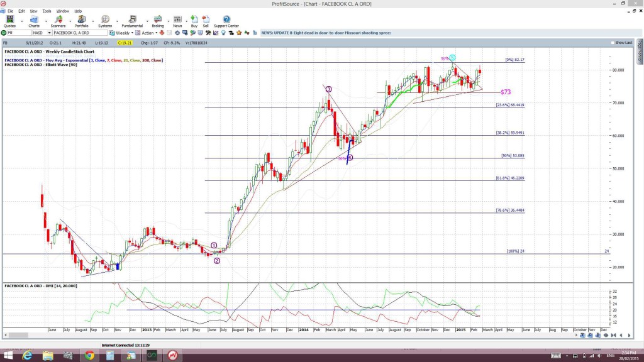Click the gold star favorites icon
This screenshot has height=362, width=644.
[239, 33]
